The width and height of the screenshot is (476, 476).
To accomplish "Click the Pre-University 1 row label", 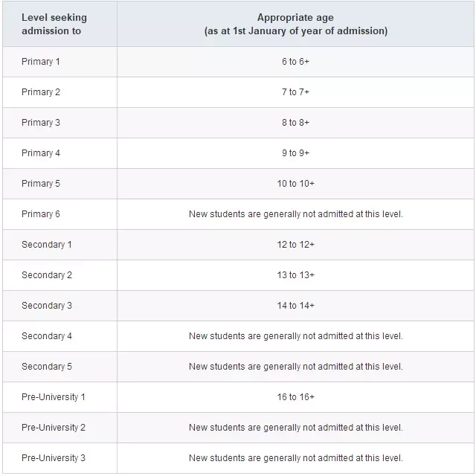I will pyautogui.click(x=54, y=397).
